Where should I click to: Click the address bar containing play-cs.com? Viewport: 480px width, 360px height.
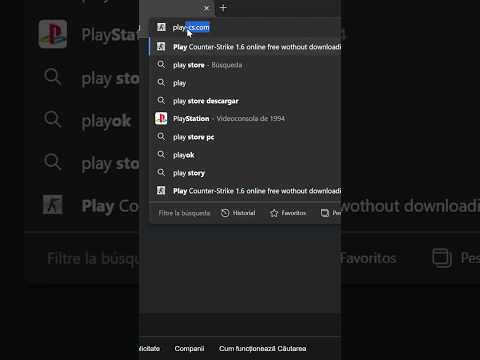tap(247, 27)
